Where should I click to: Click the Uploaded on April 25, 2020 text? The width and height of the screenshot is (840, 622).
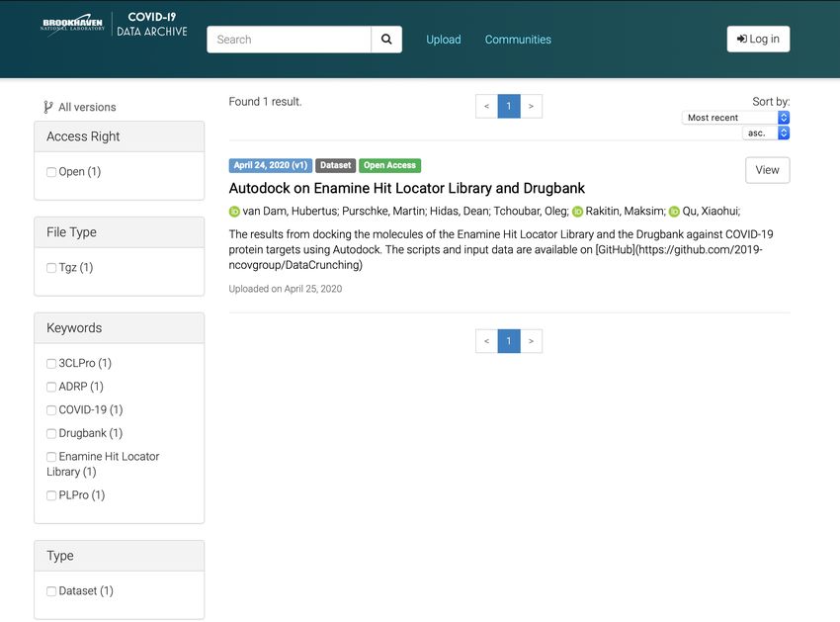pos(285,289)
